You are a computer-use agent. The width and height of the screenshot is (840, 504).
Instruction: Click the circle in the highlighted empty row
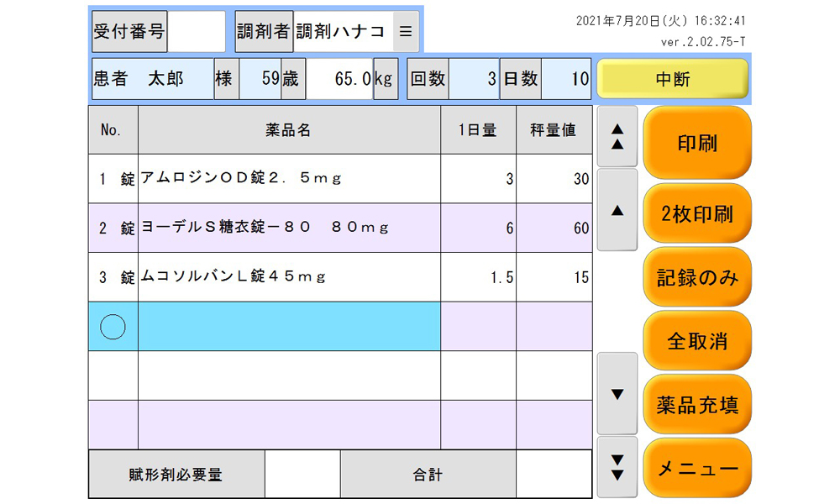point(113,327)
